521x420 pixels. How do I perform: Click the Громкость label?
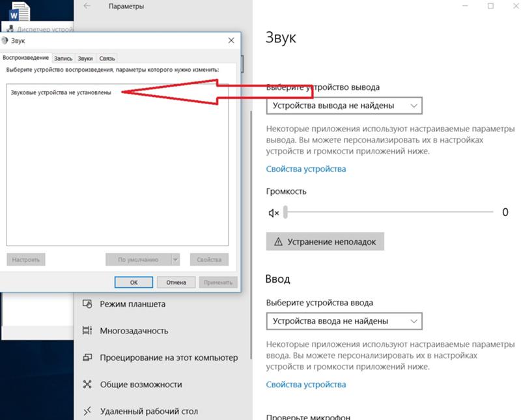tap(286, 191)
